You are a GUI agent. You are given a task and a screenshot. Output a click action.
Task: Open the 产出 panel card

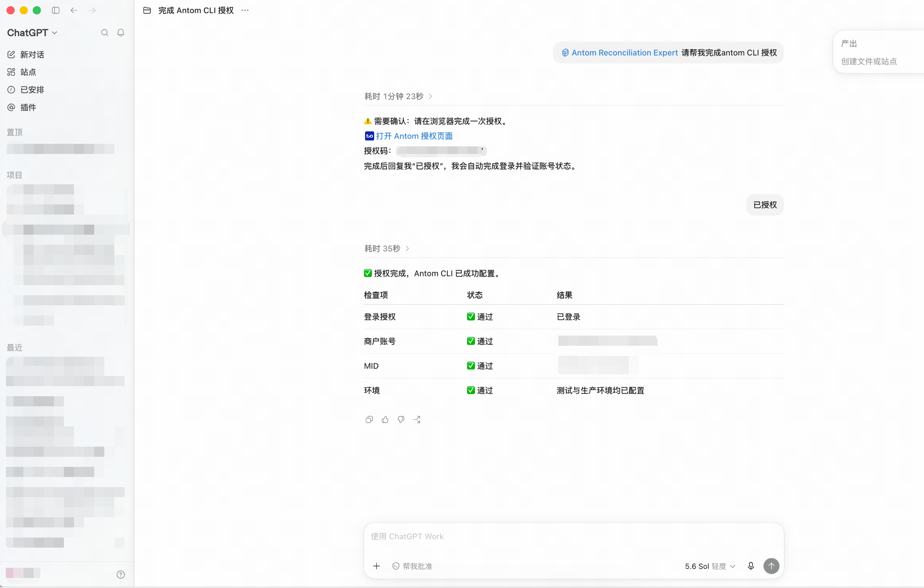(879, 52)
